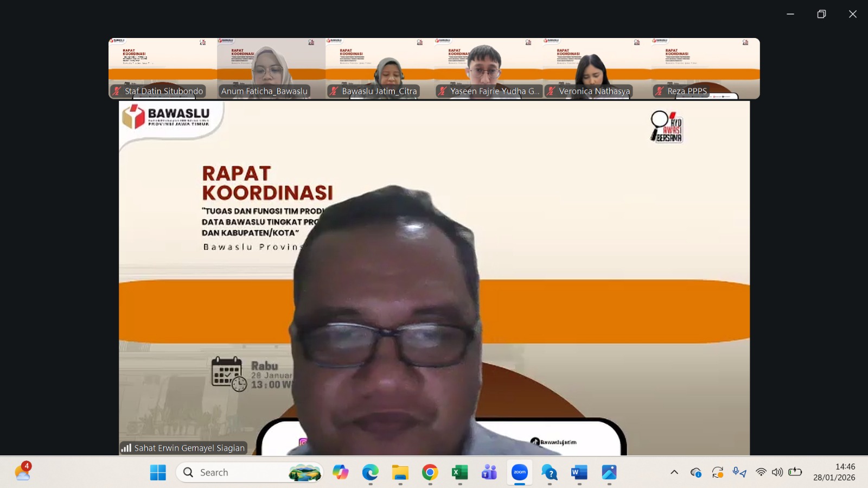Open the Get Help app on the taskbar
Viewport: 868px width, 488px height.
550,473
